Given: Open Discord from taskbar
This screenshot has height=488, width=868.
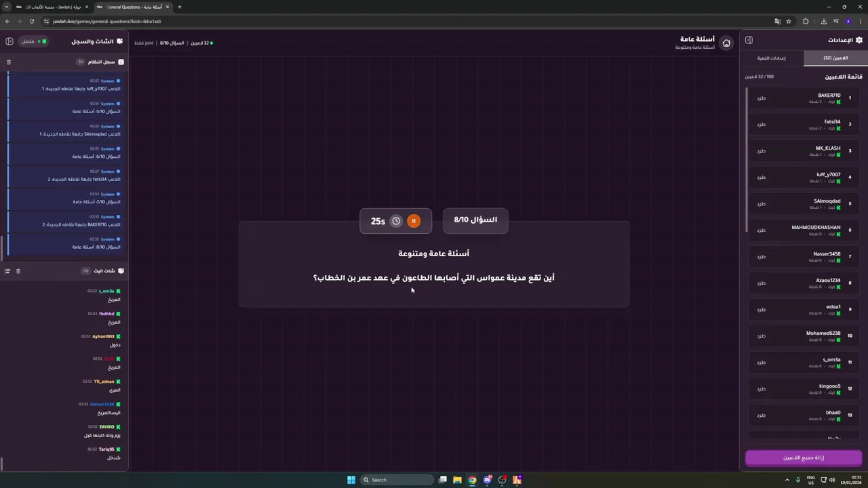Looking at the screenshot, I should (x=487, y=480).
